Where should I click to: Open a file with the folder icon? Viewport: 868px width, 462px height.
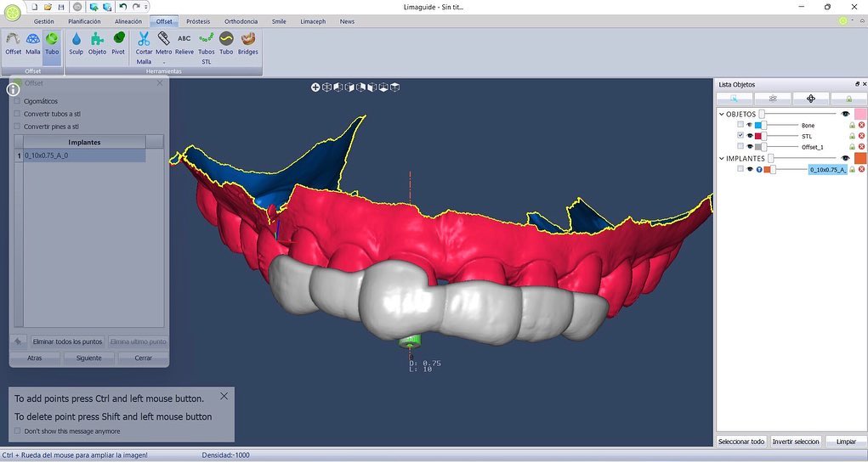tap(48, 7)
